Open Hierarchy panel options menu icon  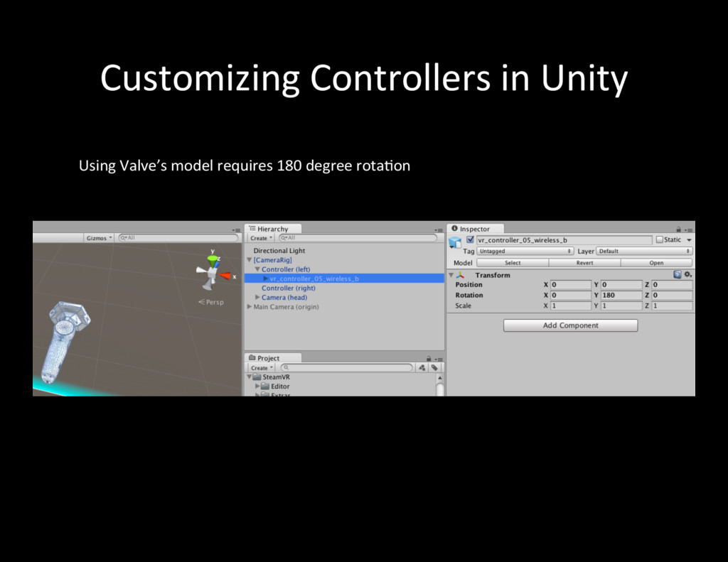(x=438, y=230)
